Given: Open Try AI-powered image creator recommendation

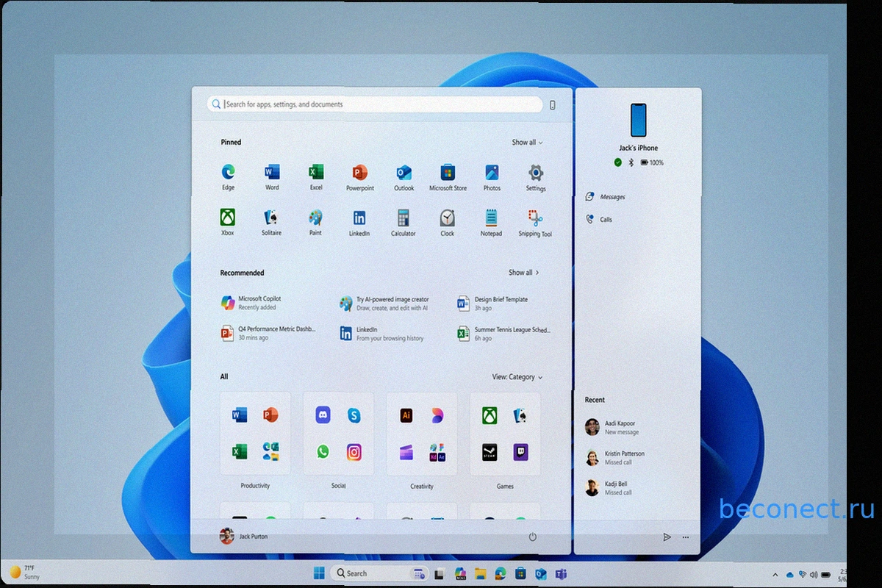Looking at the screenshot, I should point(384,304).
